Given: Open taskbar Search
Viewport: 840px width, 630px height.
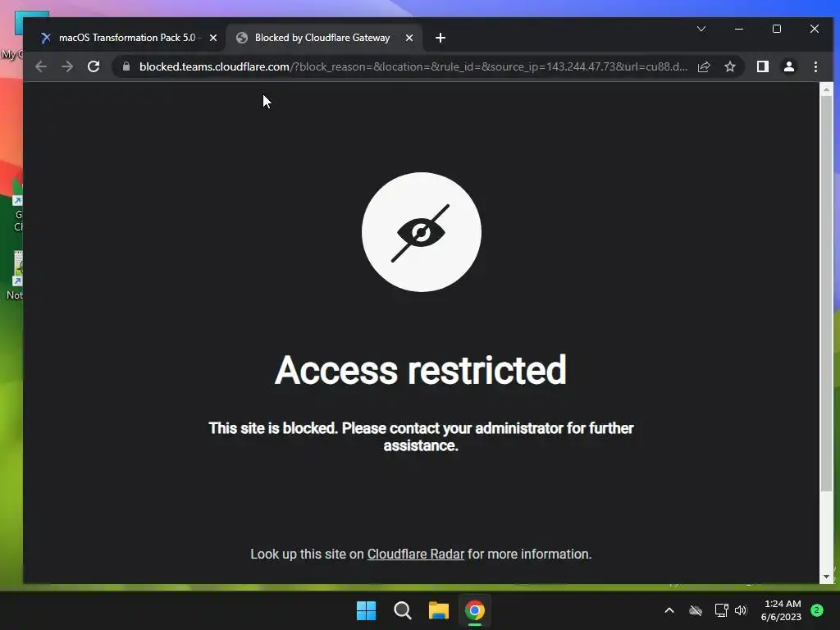Looking at the screenshot, I should coord(402,610).
